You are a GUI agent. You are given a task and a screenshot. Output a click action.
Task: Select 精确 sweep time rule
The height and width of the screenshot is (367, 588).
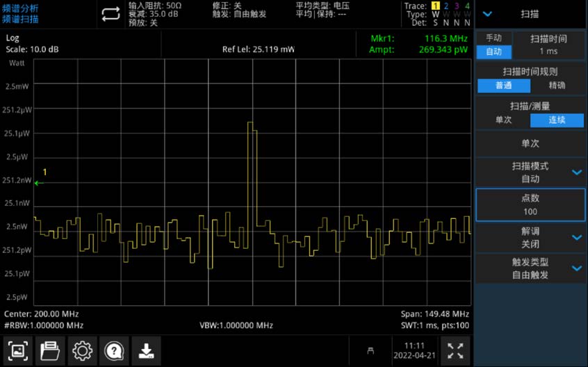point(557,85)
